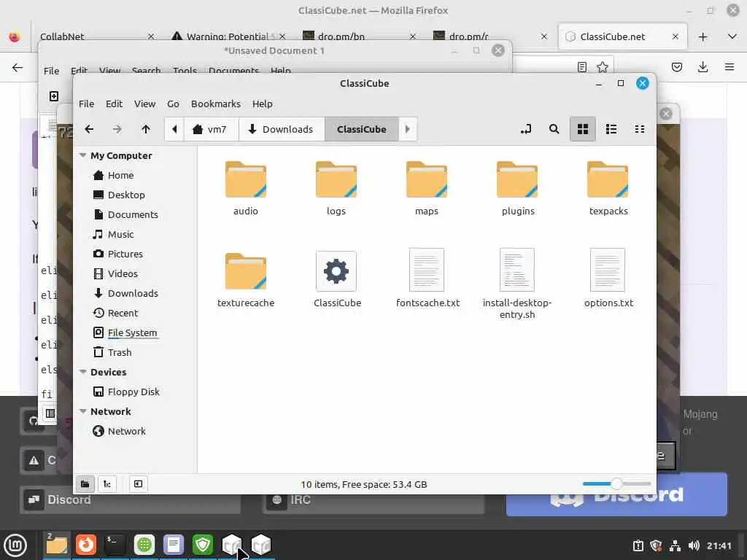Click vm7 home path button
This screenshot has height=560, width=747.
click(209, 129)
